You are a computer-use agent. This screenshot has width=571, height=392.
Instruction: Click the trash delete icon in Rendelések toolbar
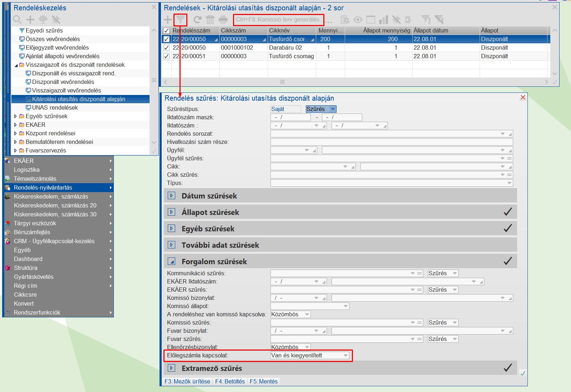(x=210, y=20)
